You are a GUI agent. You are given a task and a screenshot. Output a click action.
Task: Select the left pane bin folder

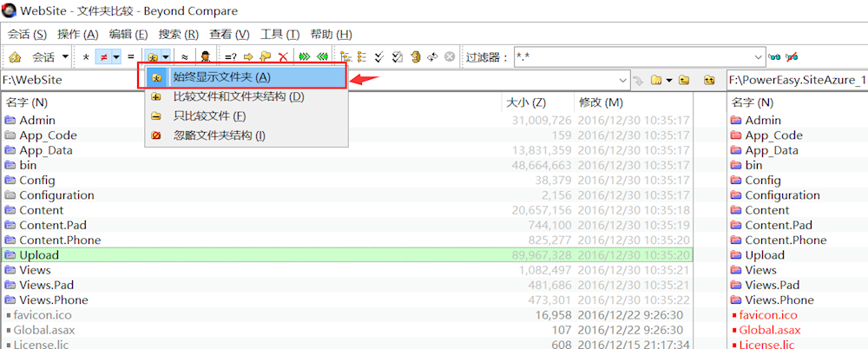pyautogui.click(x=26, y=165)
